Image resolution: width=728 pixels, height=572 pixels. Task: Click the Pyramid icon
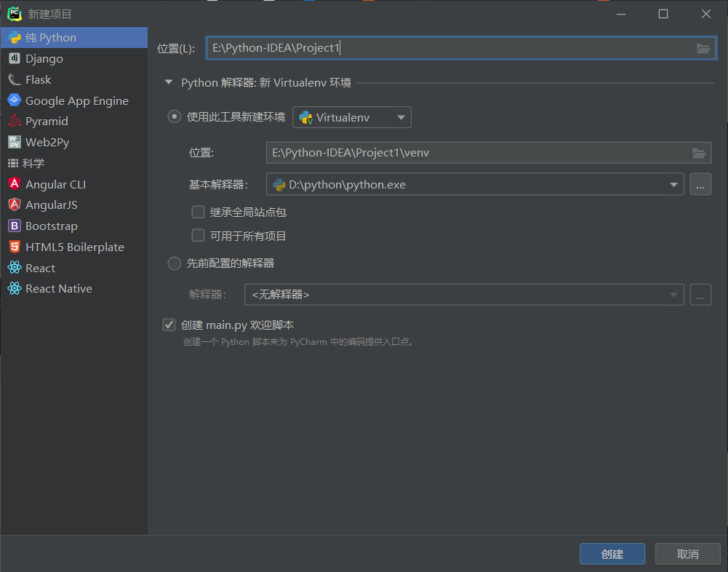pos(15,121)
